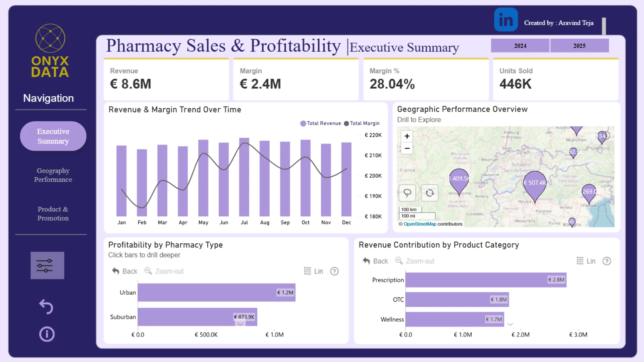Click the undo arrow icon in sidebar
Viewport: 644px width, 362px height.
click(x=46, y=306)
